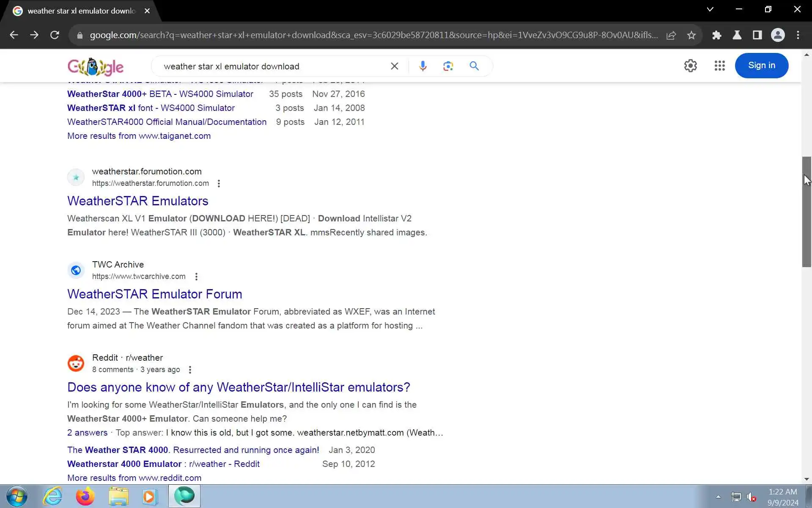Clear the search box text

click(x=394, y=66)
